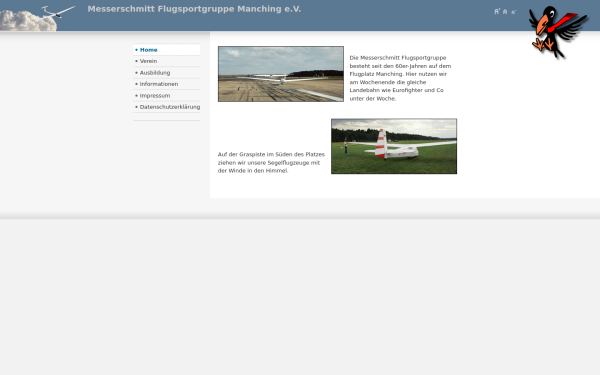Go to the Ausbildung page
This screenshot has width=600, height=375.
166,73
